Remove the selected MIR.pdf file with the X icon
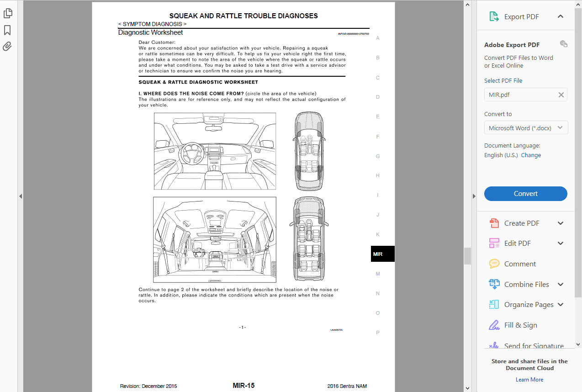The image size is (582, 392). (x=561, y=95)
